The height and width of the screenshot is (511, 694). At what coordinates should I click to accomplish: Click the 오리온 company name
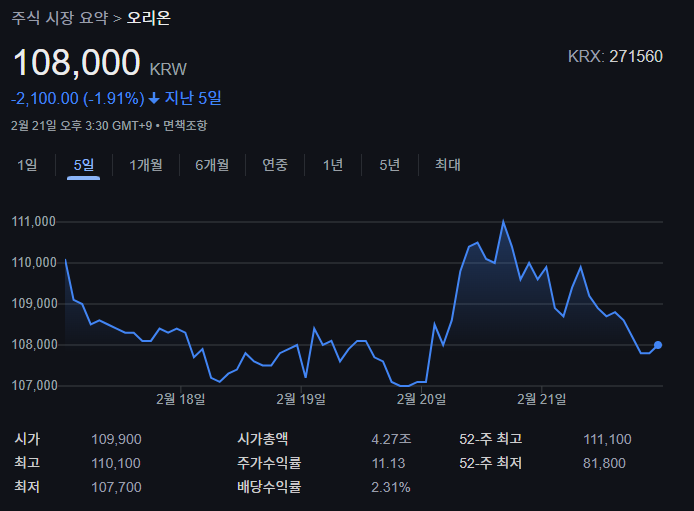coord(149,18)
